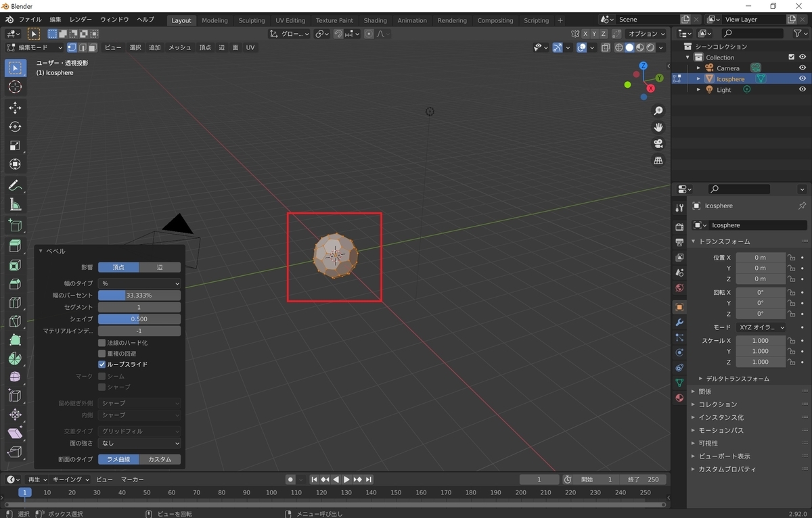Select the Bevel tool
The image size is (812, 518).
point(15,284)
